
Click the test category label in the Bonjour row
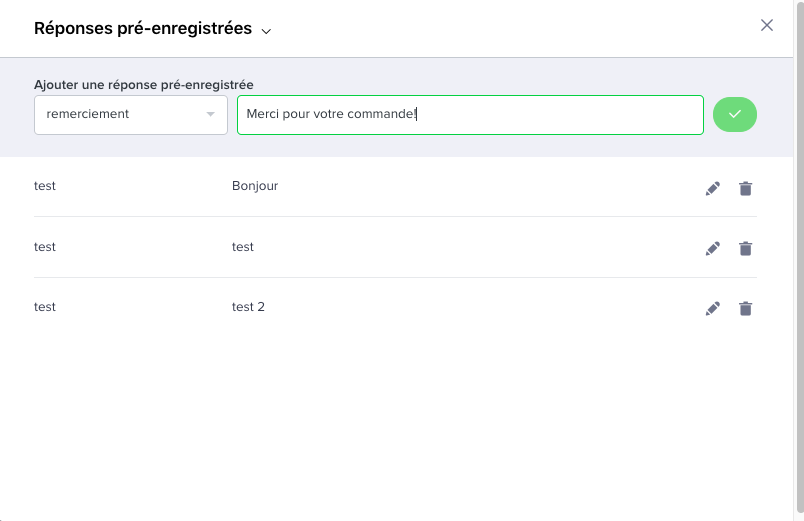point(45,186)
